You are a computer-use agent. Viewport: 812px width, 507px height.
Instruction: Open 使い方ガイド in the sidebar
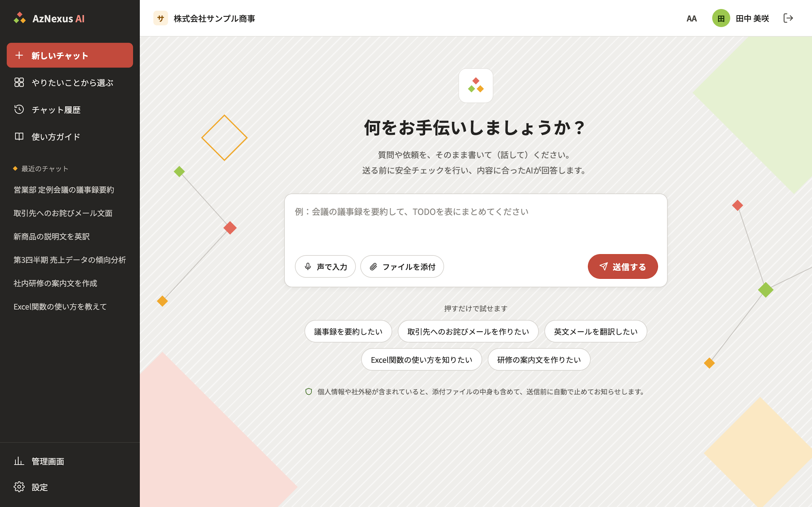[70, 136]
